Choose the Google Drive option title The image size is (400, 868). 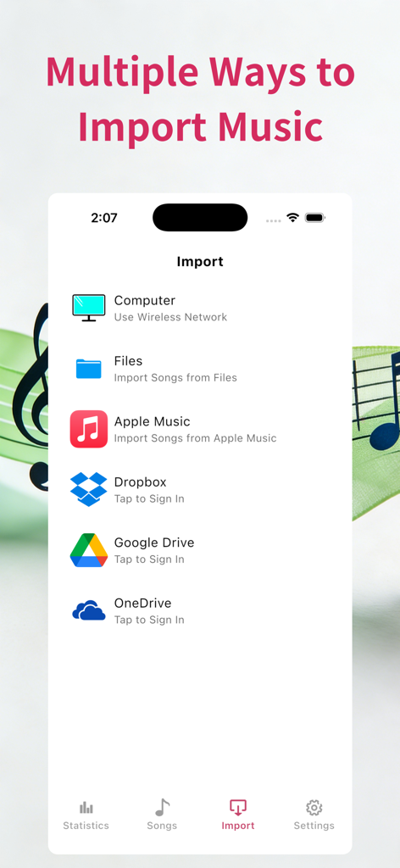point(154,542)
